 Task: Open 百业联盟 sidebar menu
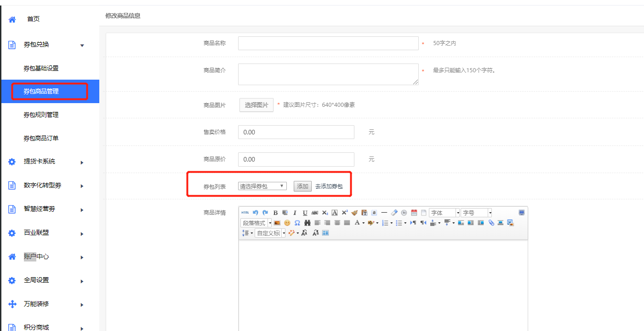[50, 233]
